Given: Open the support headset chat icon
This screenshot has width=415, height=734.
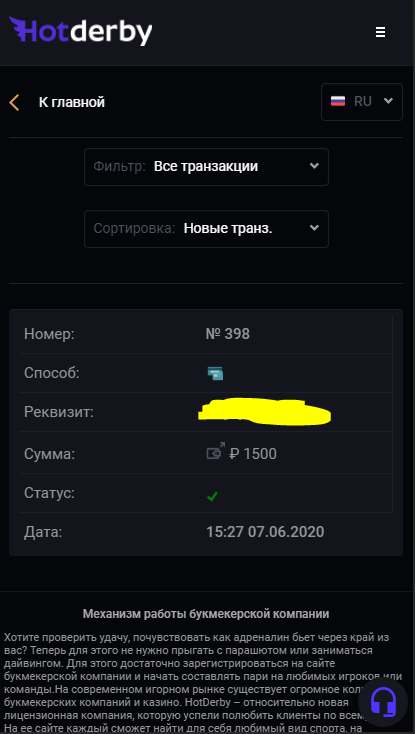Looking at the screenshot, I should click(x=383, y=700).
